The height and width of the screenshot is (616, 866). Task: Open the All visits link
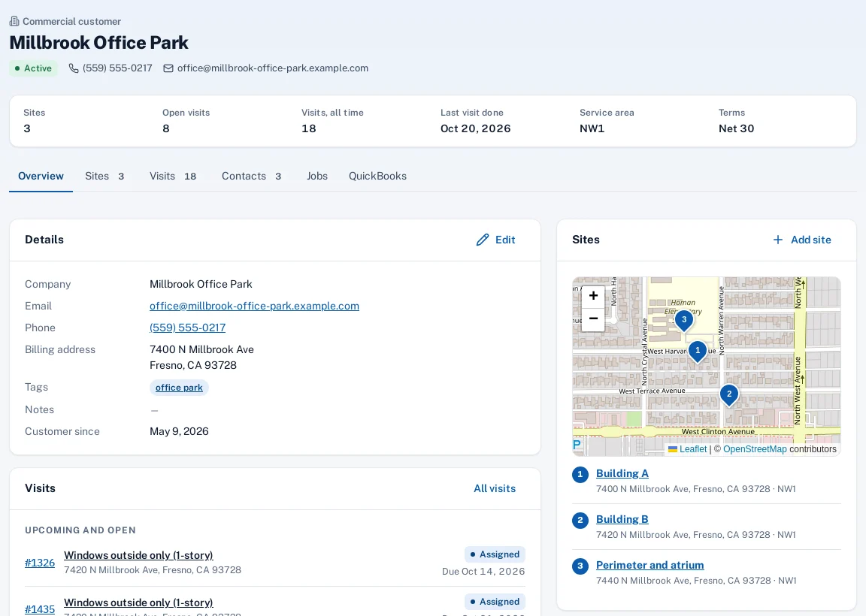[x=495, y=488]
